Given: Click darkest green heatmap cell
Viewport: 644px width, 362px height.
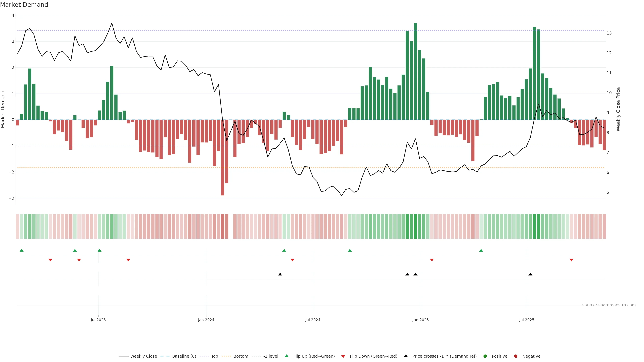Looking at the screenshot, I should [416, 226].
